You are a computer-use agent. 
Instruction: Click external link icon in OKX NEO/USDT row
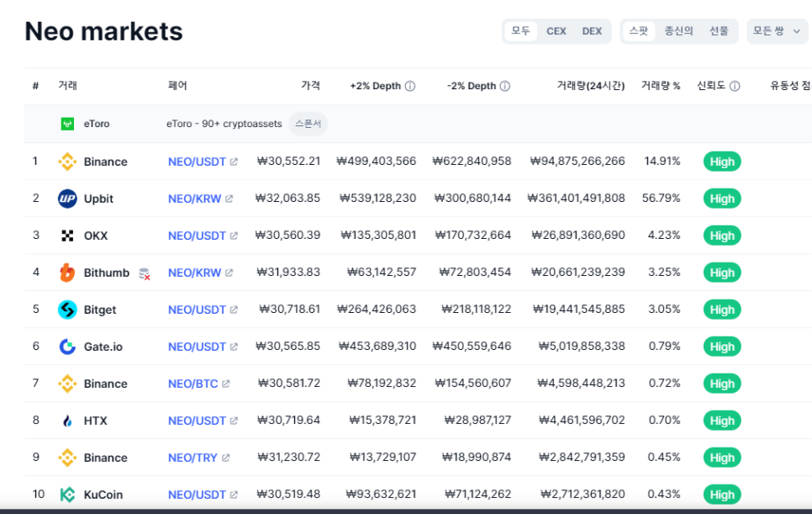pyautogui.click(x=234, y=236)
